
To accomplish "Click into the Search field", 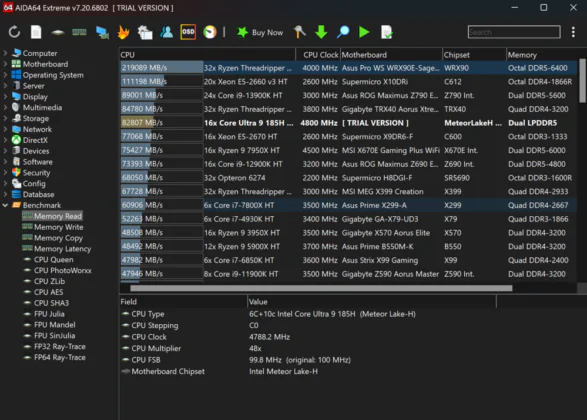I will (x=514, y=32).
